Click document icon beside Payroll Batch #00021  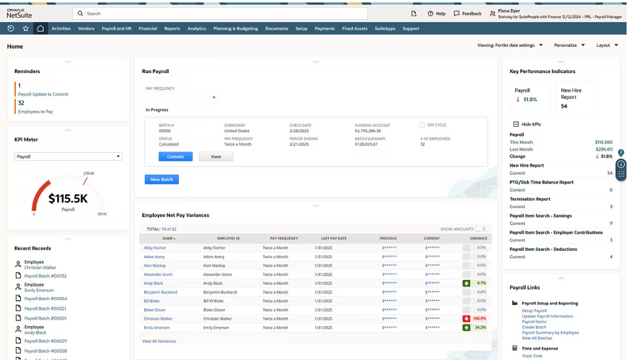click(x=18, y=308)
